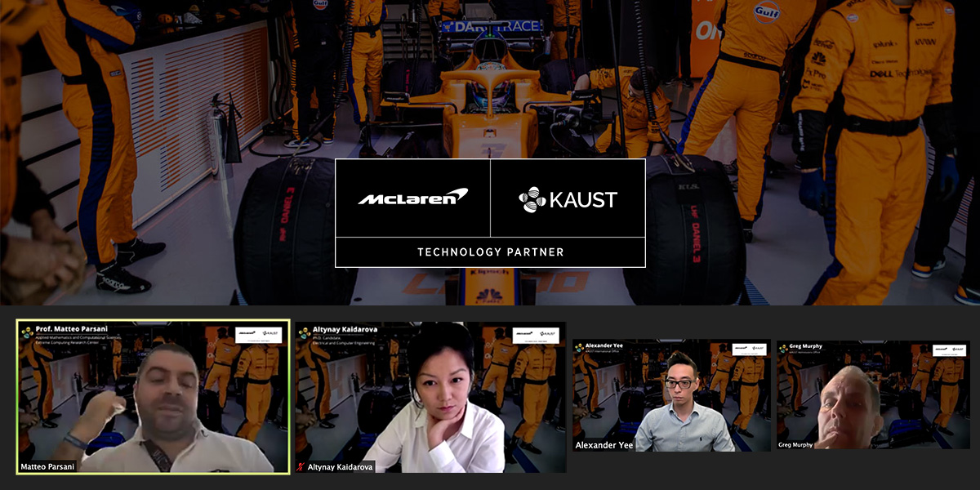Screen dimensions: 980x490
Task: Click the McLaren logo in the center banner
Action: [412, 198]
